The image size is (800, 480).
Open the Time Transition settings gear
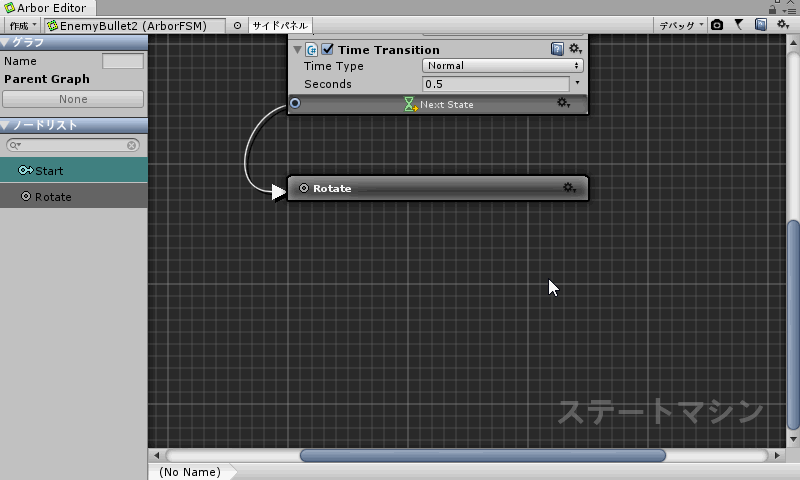(576, 49)
